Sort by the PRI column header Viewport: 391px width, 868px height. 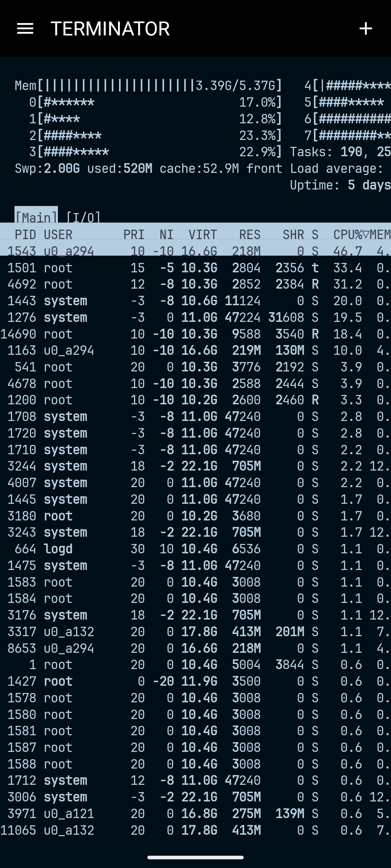click(x=134, y=235)
